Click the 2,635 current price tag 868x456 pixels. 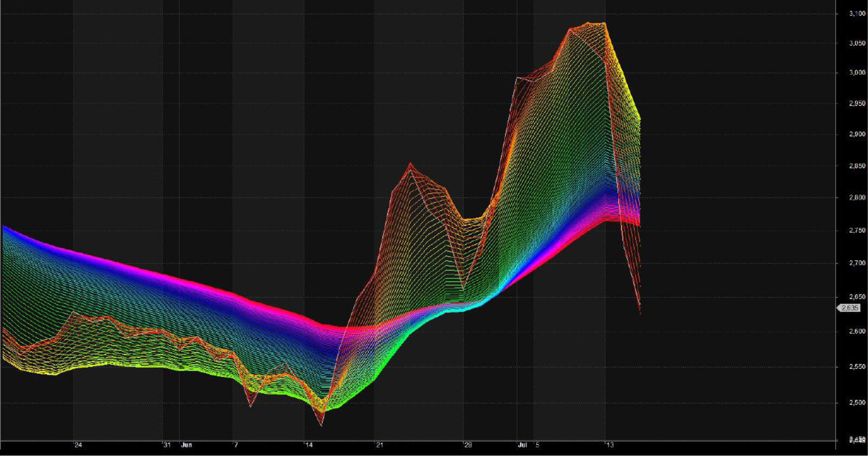(x=849, y=308)
